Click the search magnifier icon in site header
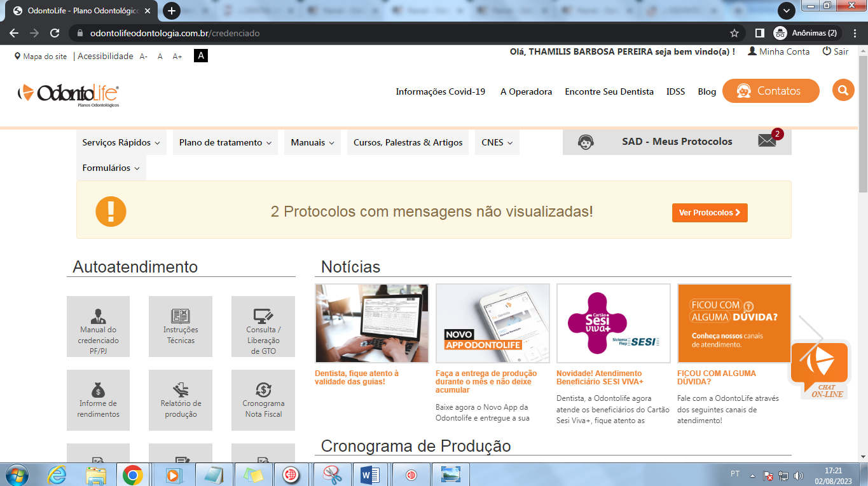Image resolution: width=868 pixels, height=486 pixels. [x=843, y=90]
